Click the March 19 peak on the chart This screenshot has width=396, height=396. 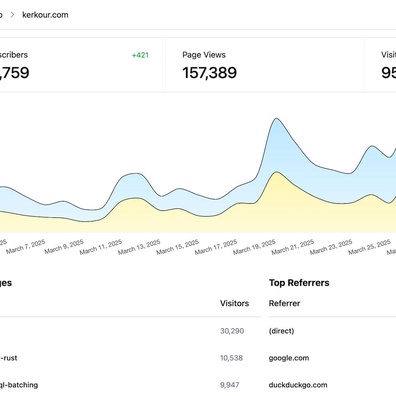coord(276,119)
